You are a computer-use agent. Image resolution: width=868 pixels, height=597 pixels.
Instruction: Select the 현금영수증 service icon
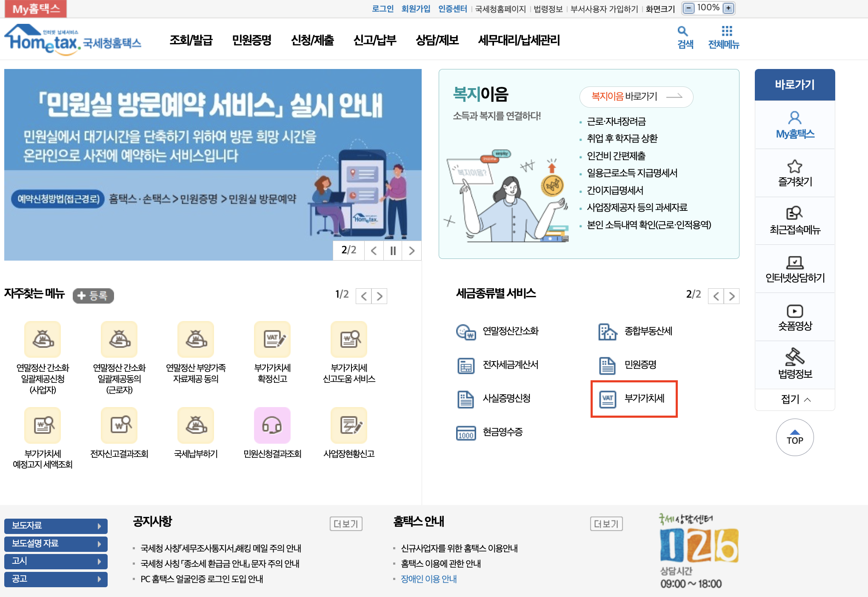pyautogui.click(x=465, y=433)
